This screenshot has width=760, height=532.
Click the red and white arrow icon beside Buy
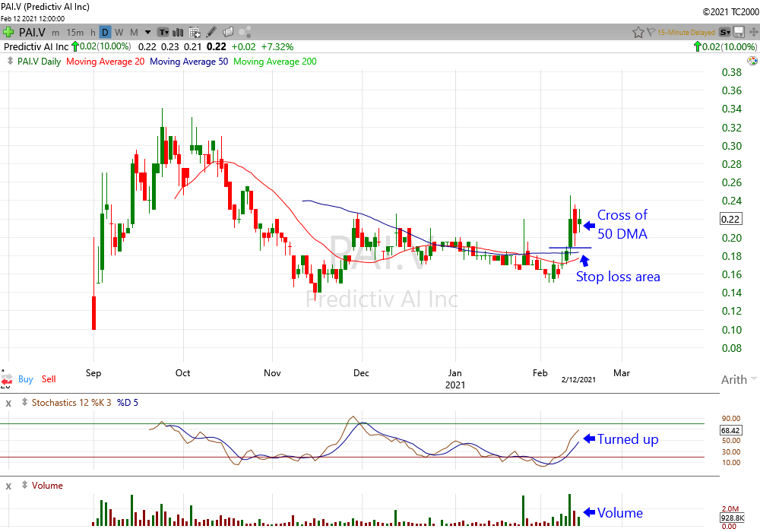coord(7,379)
